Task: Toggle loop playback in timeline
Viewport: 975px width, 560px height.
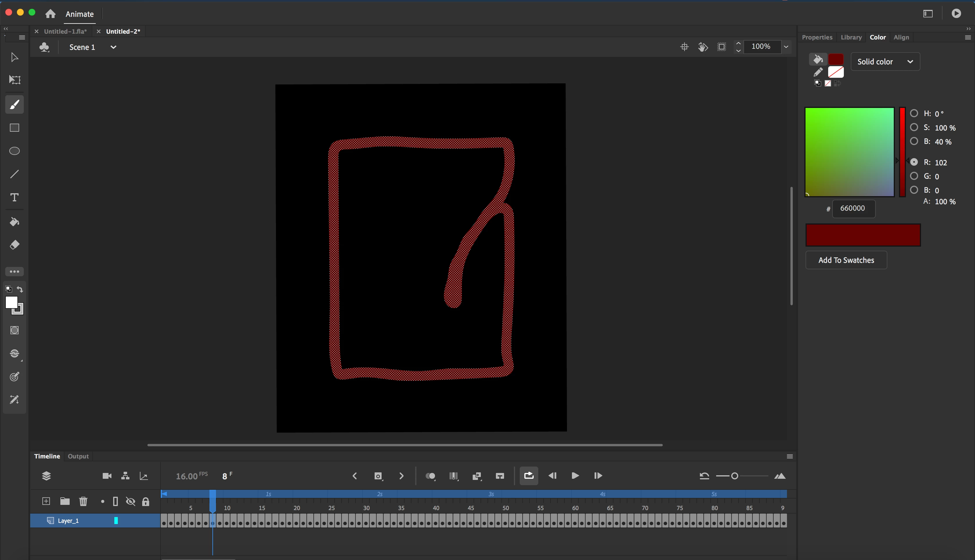Action: pos(529,476)
